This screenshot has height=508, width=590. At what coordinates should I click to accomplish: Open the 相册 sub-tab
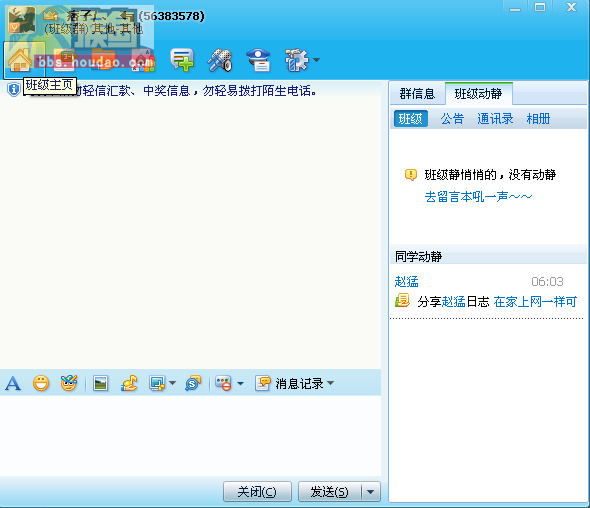pyautogui.click(x=538, y=119)
